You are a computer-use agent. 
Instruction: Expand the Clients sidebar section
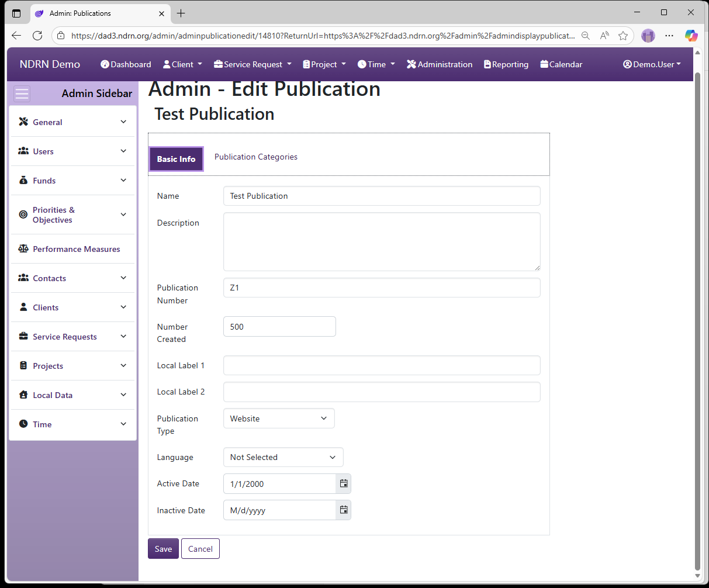tap(123, 307)
